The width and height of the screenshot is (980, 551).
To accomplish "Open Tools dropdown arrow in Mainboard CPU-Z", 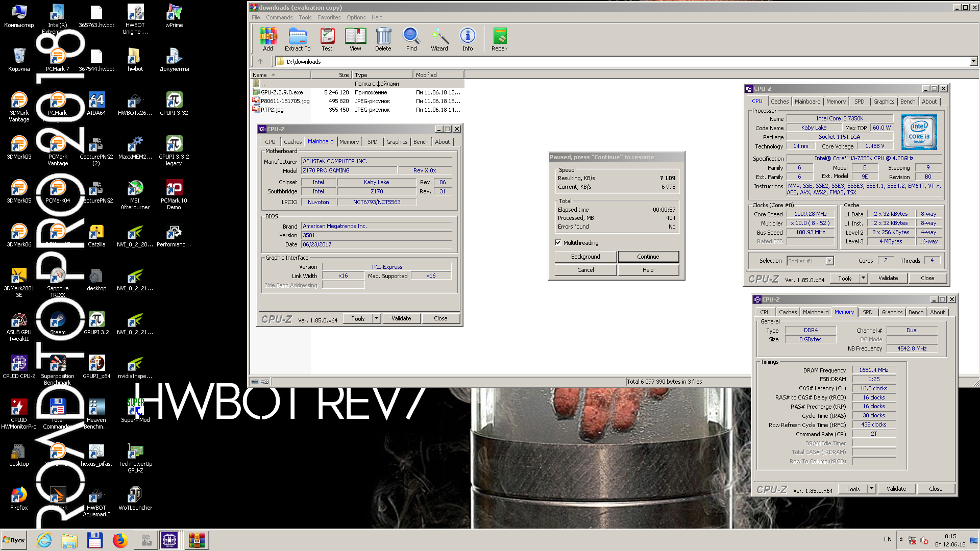I will [x=376, y=318].
